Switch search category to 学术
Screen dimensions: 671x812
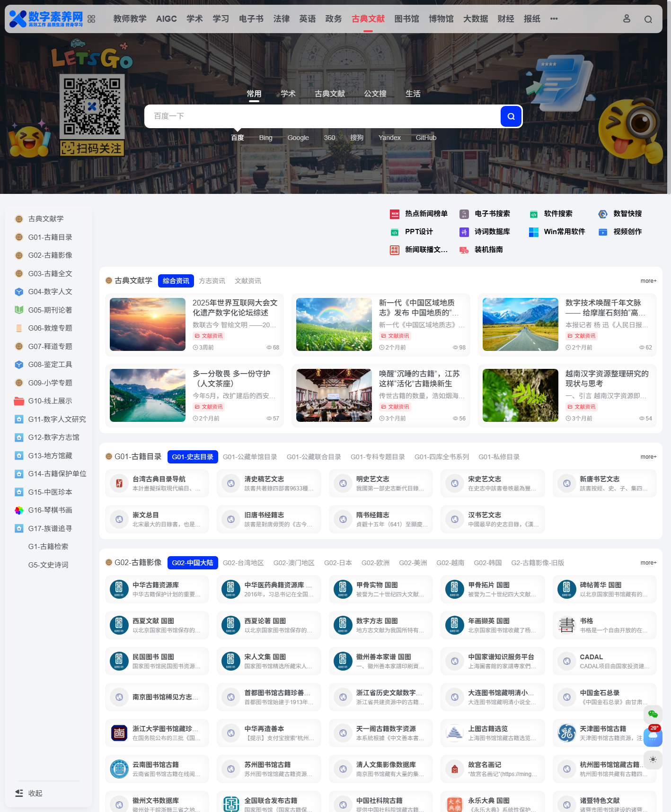pyautogui.click(x=288, y=94)
